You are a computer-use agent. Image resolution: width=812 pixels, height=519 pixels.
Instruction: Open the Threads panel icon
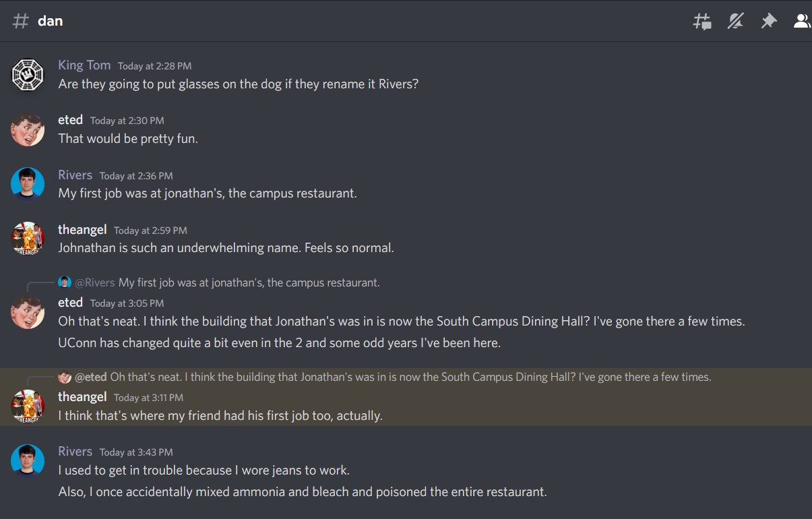point(702,22)
